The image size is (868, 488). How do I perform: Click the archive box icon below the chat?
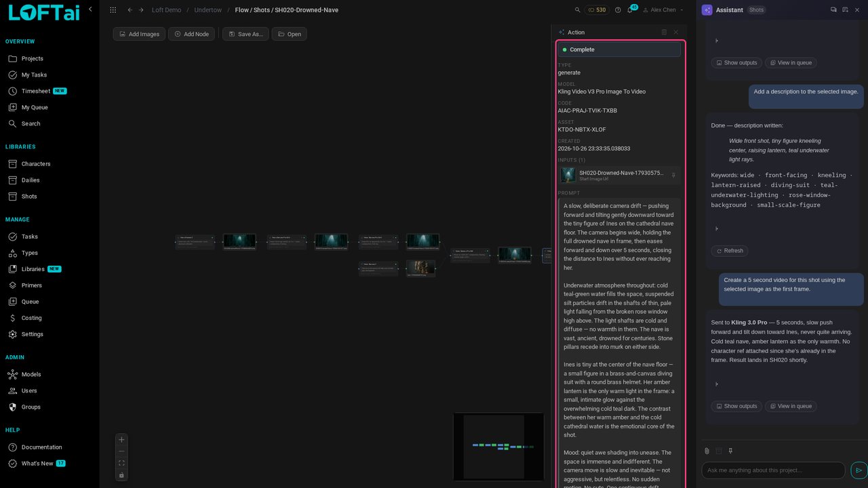coord(719,451)
